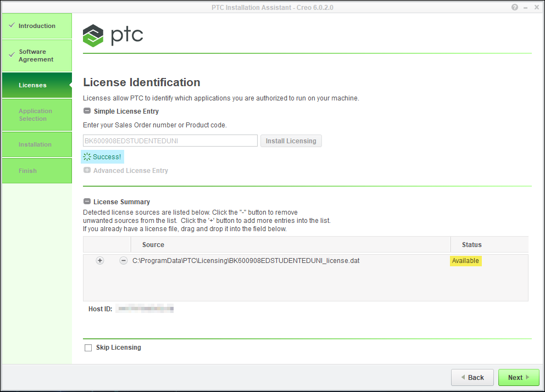This screenshot has width=545, height=392.
Task: Minimize the installation assistant window
Action: point(526,8)
